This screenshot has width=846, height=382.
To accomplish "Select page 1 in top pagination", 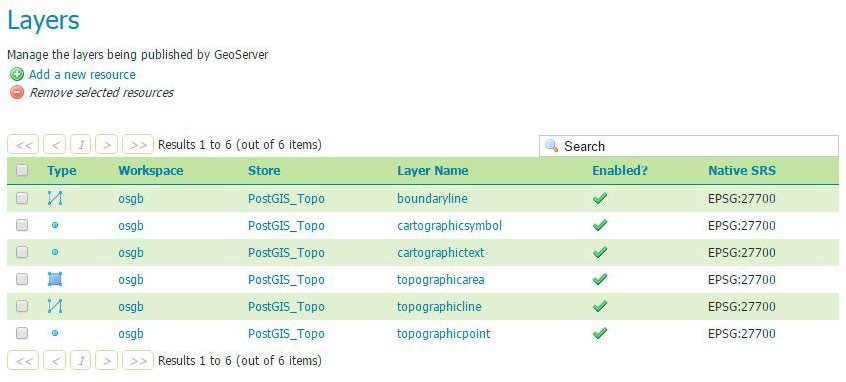I will pyautogui.click(x=80, y=145).
